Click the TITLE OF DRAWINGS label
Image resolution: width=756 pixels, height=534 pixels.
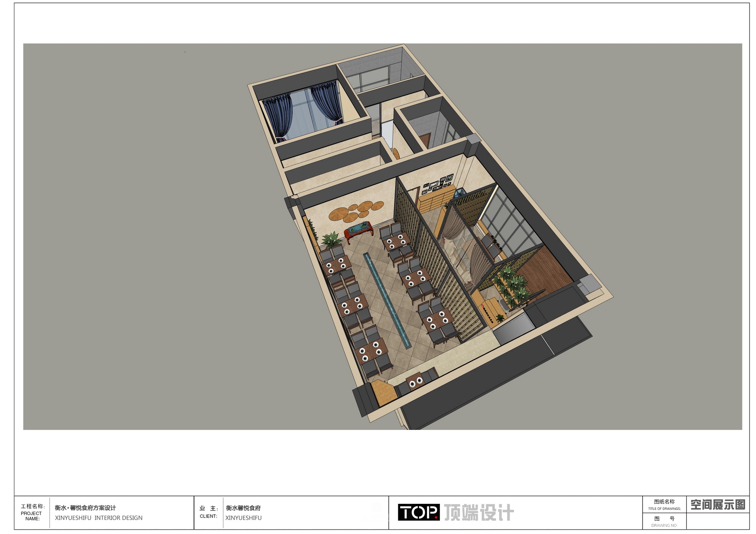pyautogui.click(x=664, y=509)
